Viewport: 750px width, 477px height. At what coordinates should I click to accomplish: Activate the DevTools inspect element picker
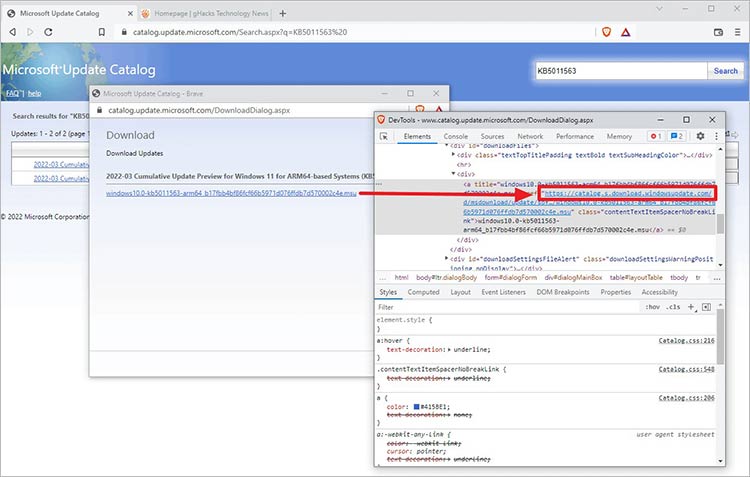(x=384, y=136)
